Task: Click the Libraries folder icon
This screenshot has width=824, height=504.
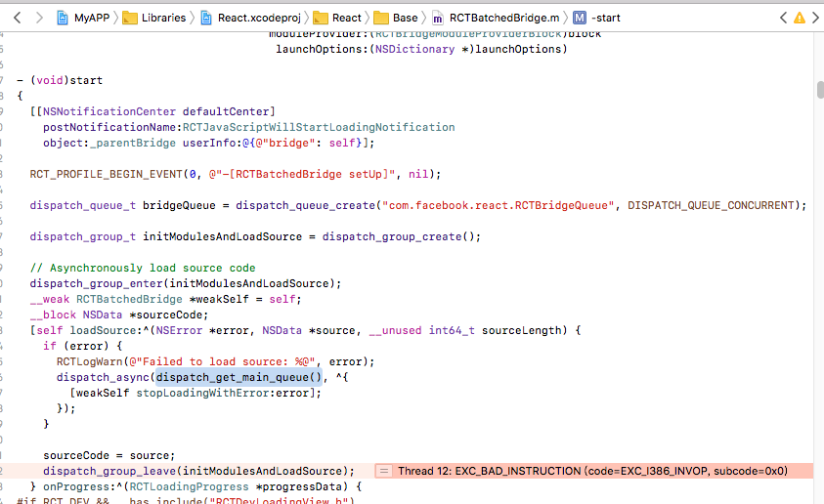Action: tap(130, 19)
